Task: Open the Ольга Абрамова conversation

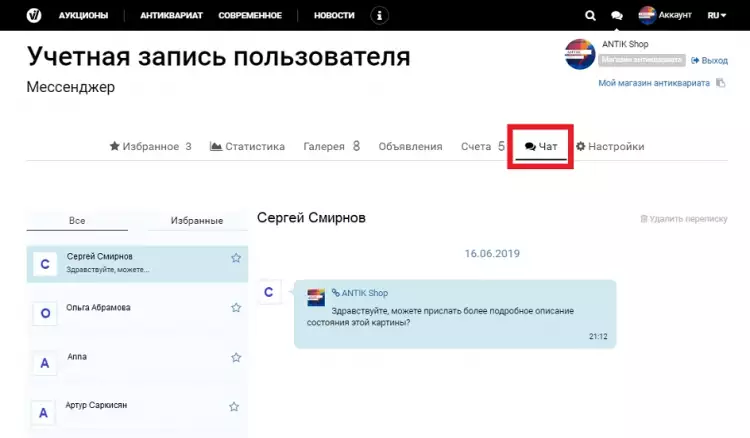Action: [x=137, y=313]
